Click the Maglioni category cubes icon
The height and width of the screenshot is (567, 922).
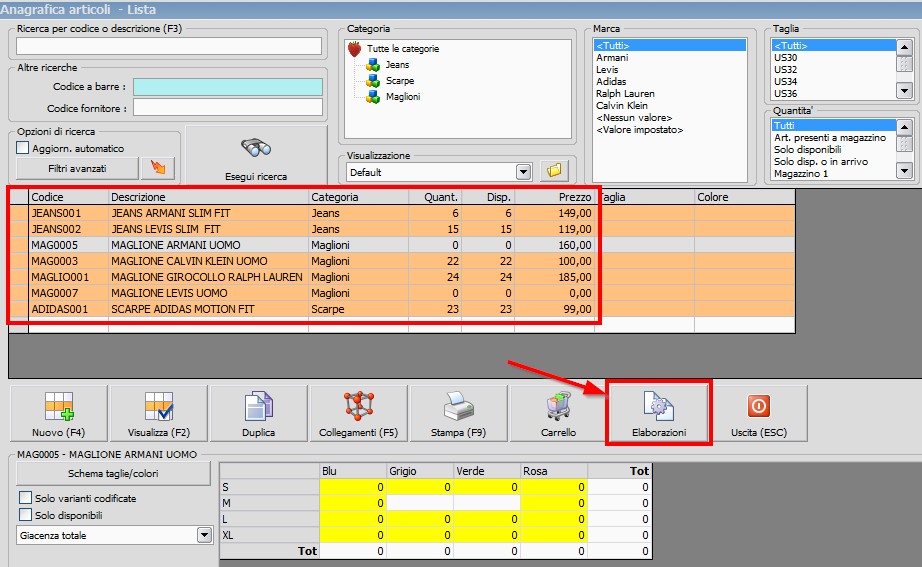coord(373,96)
